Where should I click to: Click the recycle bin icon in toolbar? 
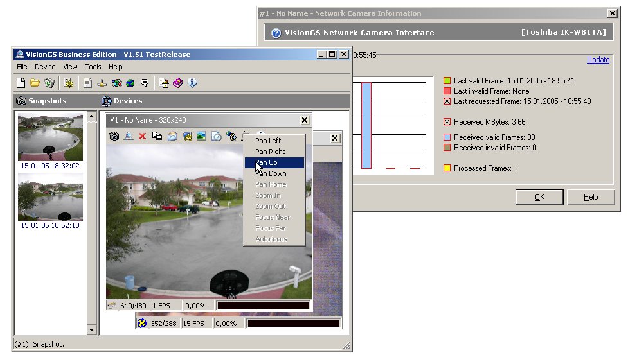pyautogui.click(x=49, y=83)
